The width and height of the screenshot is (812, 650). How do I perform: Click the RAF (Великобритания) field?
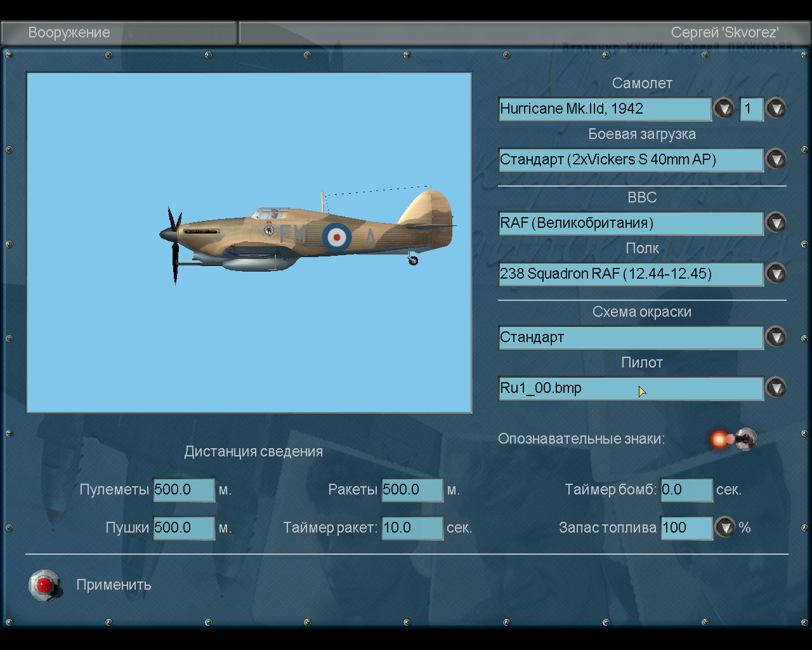click(x=631, y=223)
